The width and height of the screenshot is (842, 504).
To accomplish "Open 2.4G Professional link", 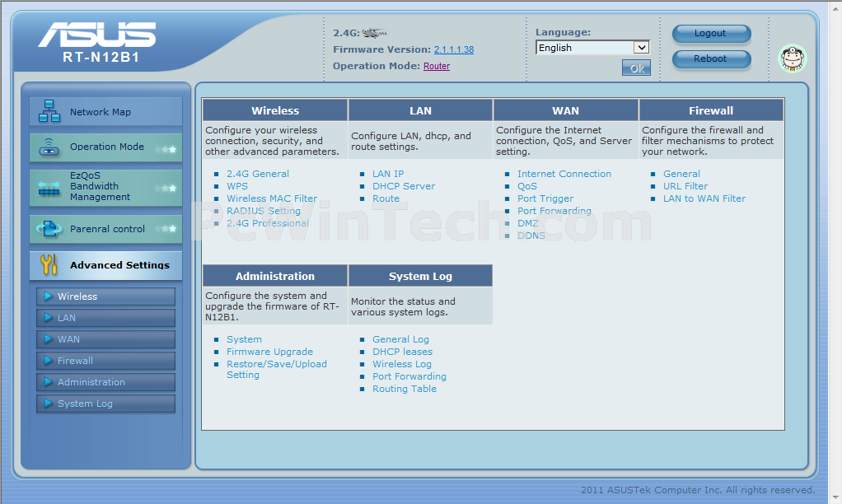I will click(268, 223).
